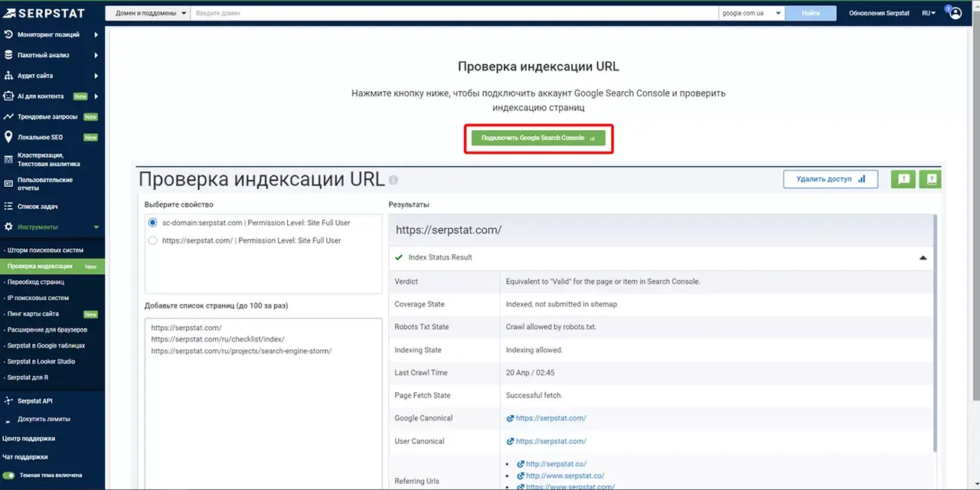Open Обновления Serpstat link
980x490 pixels.
point(879,13)
